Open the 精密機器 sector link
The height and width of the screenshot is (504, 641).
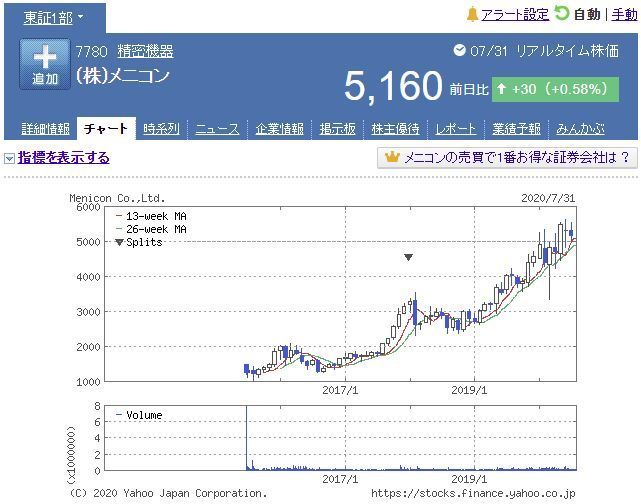tap(146, 51)
